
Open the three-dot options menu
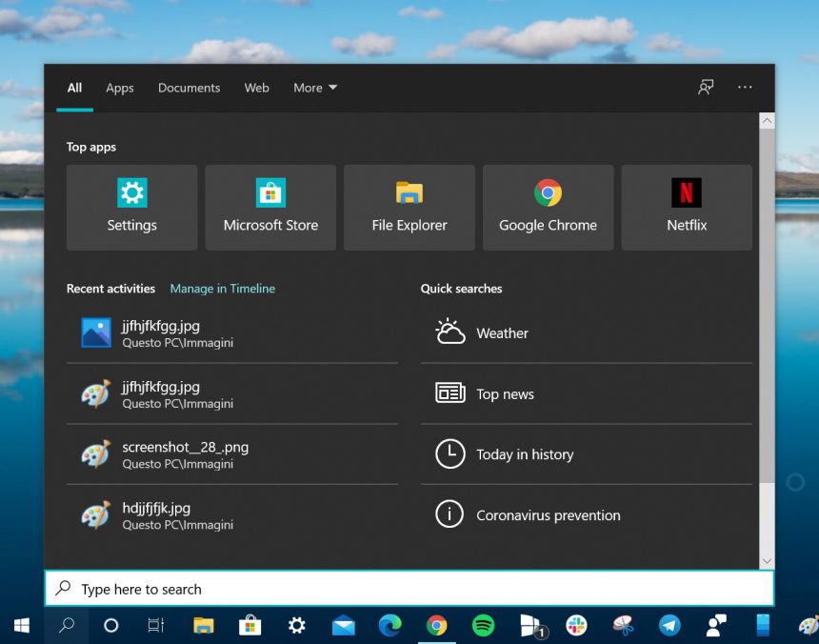tap(745, 88)
